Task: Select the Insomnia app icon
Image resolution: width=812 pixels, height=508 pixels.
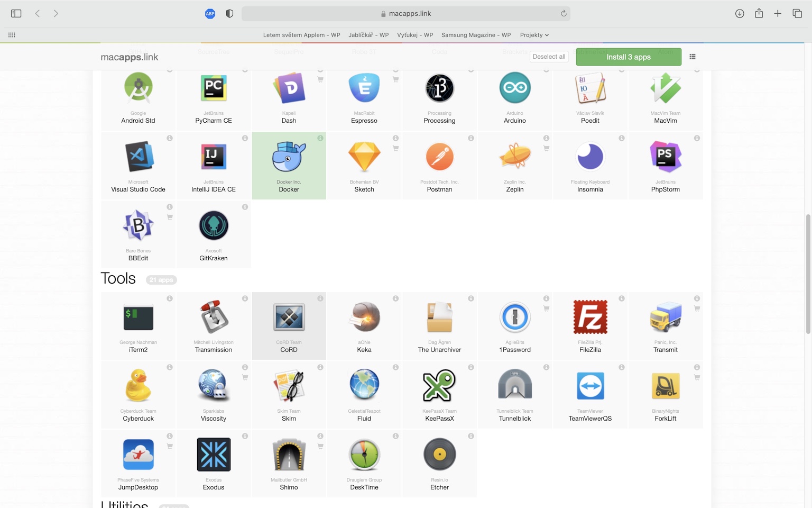Action: [590, 157]
